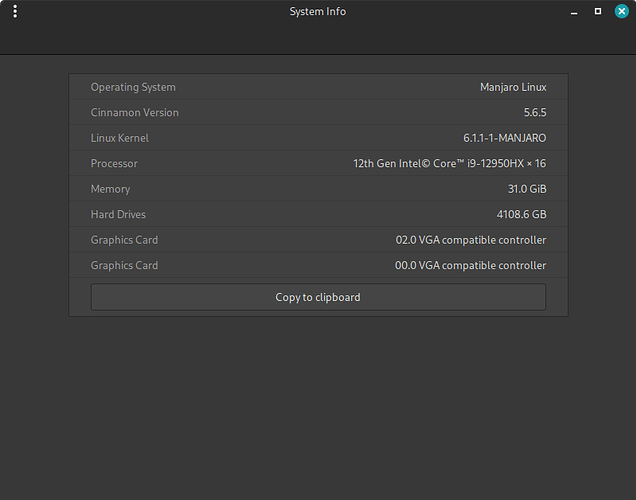This screenshot has height=500, width=636.
Task: Click the 6.1.1-1-MANJARO kernel value
Action: coord(505,138)
